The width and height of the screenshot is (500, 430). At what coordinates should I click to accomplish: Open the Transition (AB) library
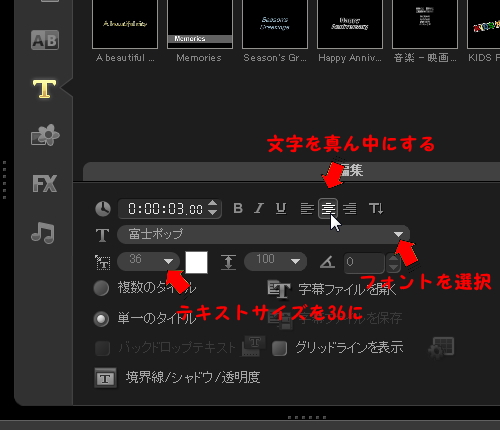pyautogui.click(x=45, y=40)
